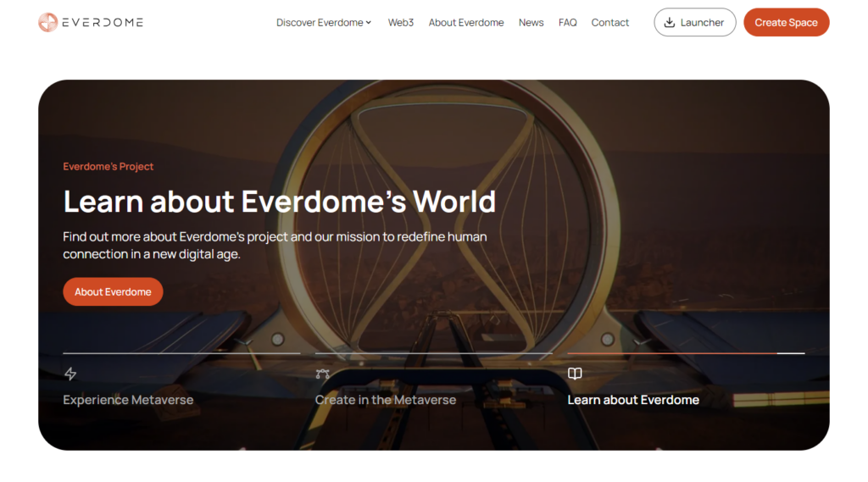868x482 pixels.
Task: Expand the Discover Everdome chevron arrow
Action: coord(369,23)
